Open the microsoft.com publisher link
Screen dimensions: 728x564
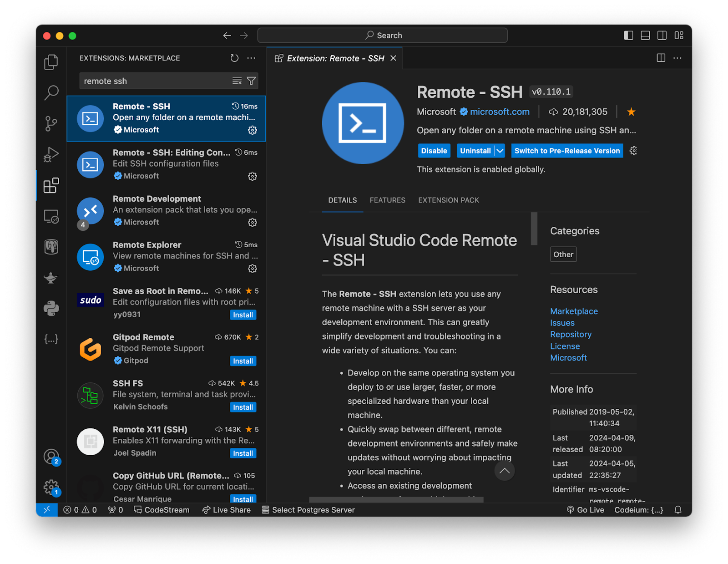pyautogui.click(x=500, y=112)
